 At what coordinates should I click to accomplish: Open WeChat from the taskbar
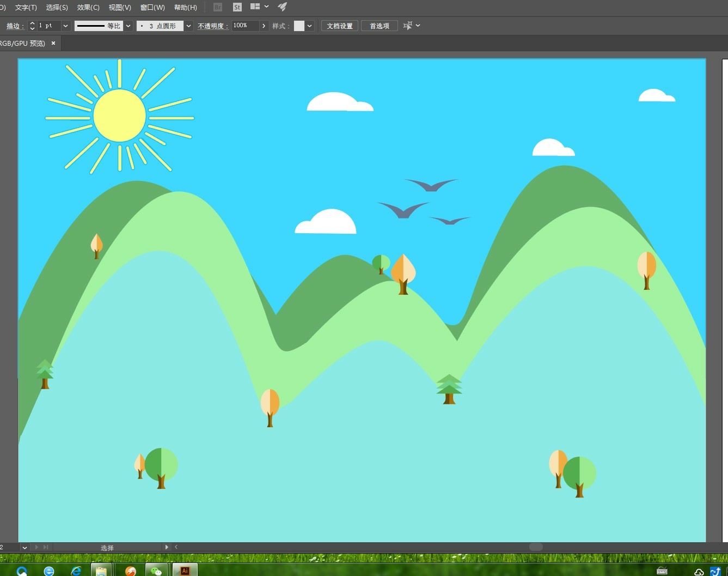point(156,571)
